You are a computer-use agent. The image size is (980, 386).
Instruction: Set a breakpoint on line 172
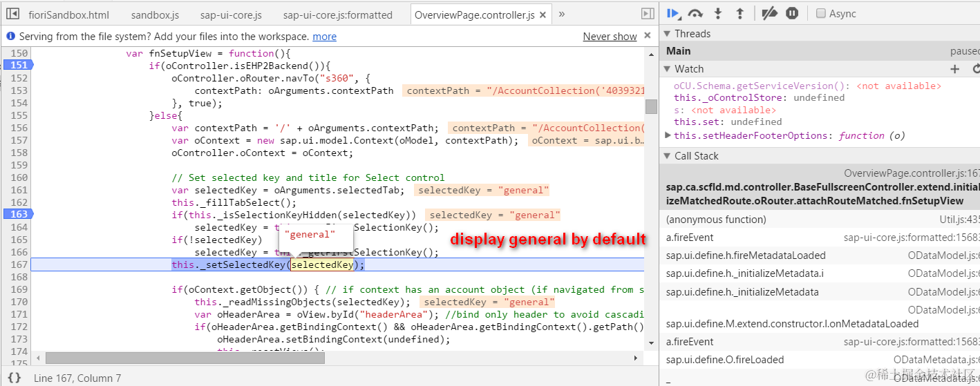(19, 327)
